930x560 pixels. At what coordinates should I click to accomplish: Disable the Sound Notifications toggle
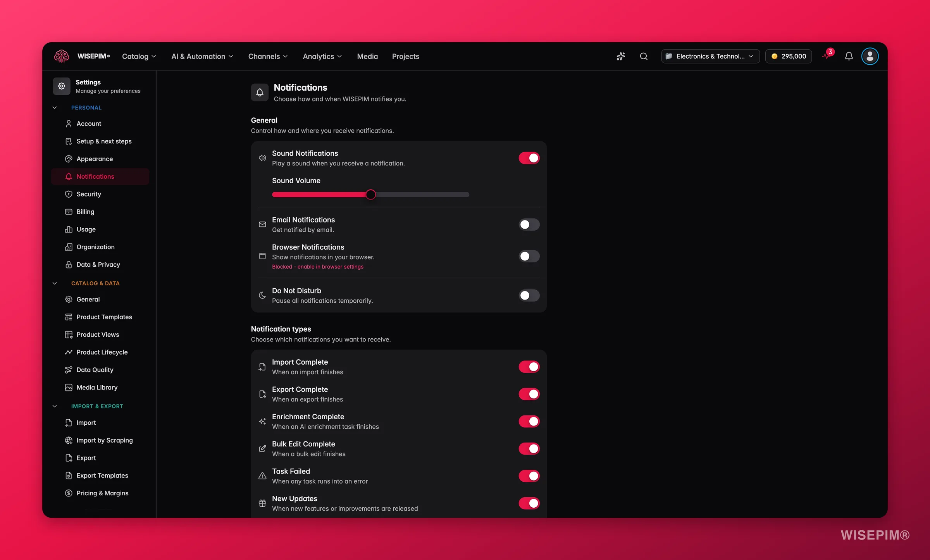coord(529,158)
